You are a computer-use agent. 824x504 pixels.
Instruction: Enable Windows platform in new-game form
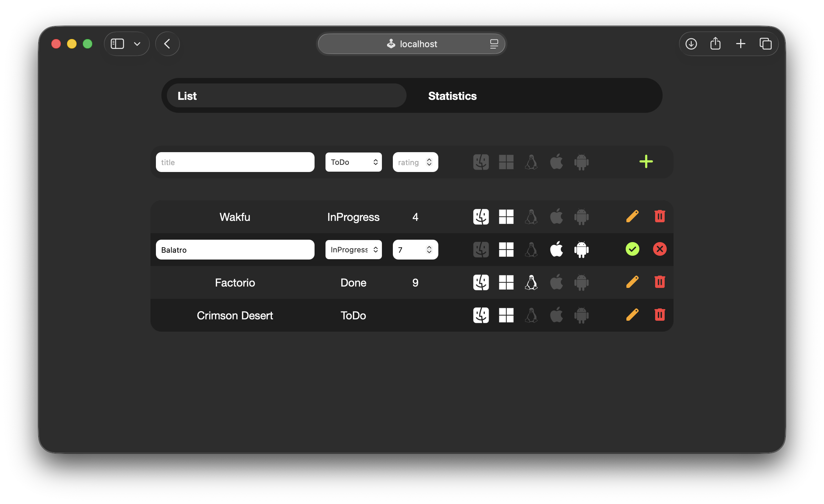pyautogui.click(x=506, y=162)
